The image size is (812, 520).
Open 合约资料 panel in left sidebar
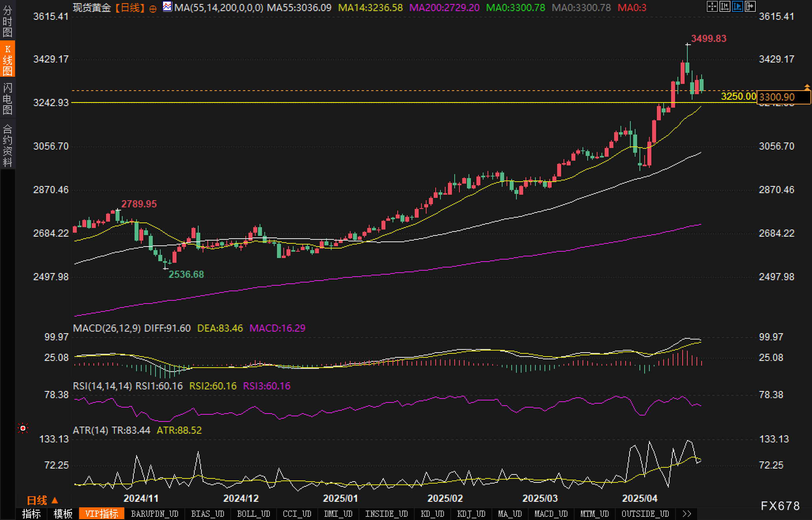tap(8, 145)
